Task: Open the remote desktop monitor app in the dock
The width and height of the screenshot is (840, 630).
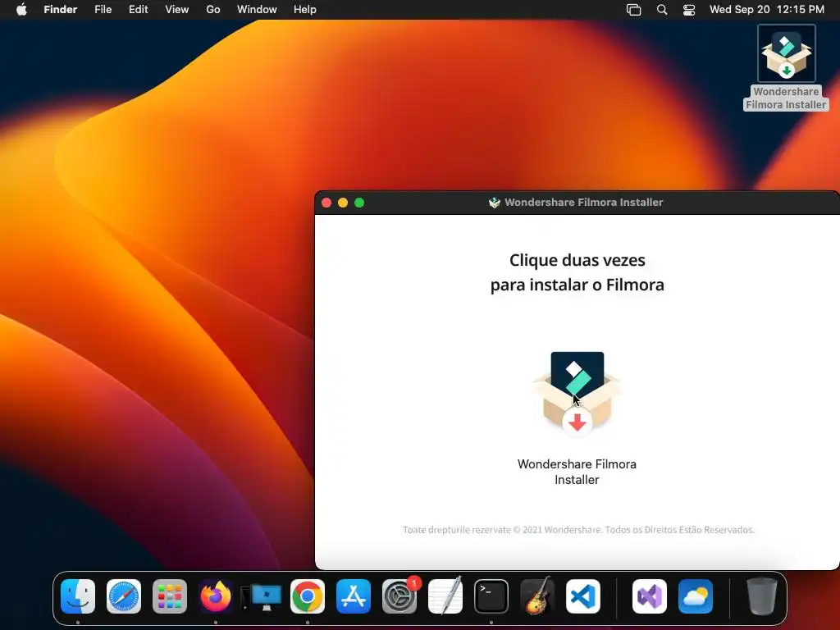Action: pyautogui.click(x=262, y=597)
